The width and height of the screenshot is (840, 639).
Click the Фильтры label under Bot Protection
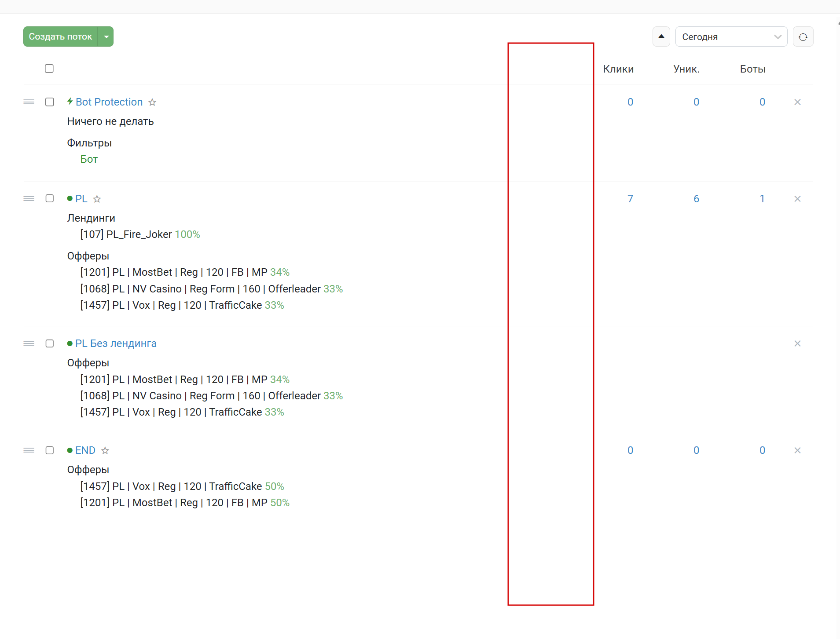point(89,143)
